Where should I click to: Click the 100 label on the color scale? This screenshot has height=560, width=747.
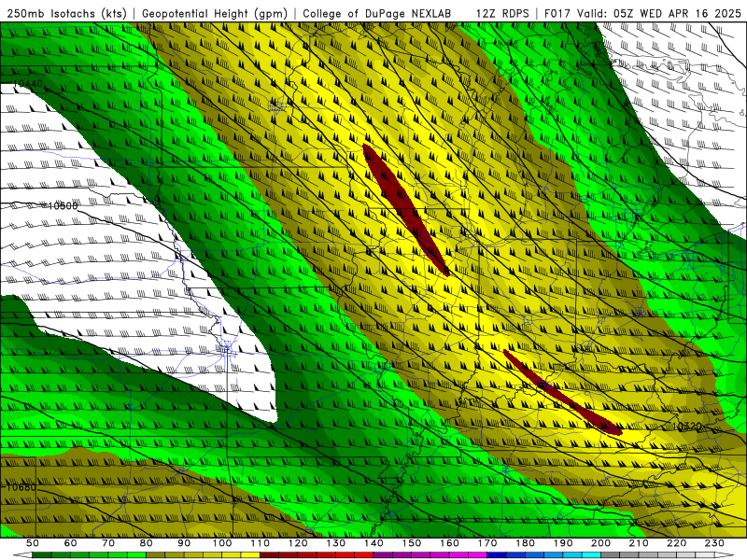[x=222, y=543]
